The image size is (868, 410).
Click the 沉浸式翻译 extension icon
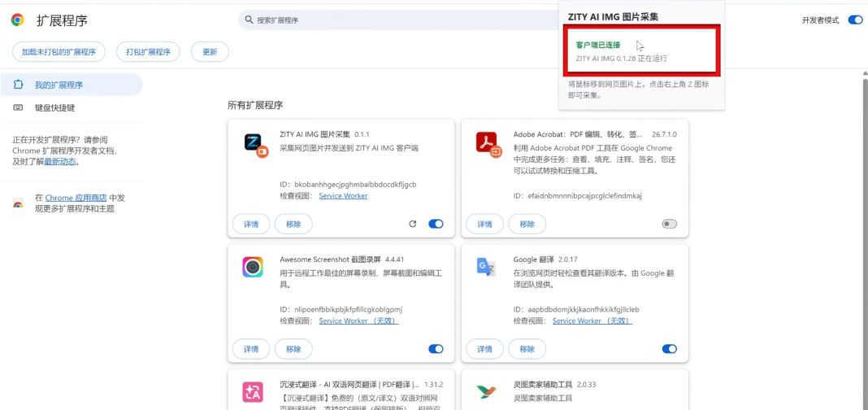(x=253, y=392)
